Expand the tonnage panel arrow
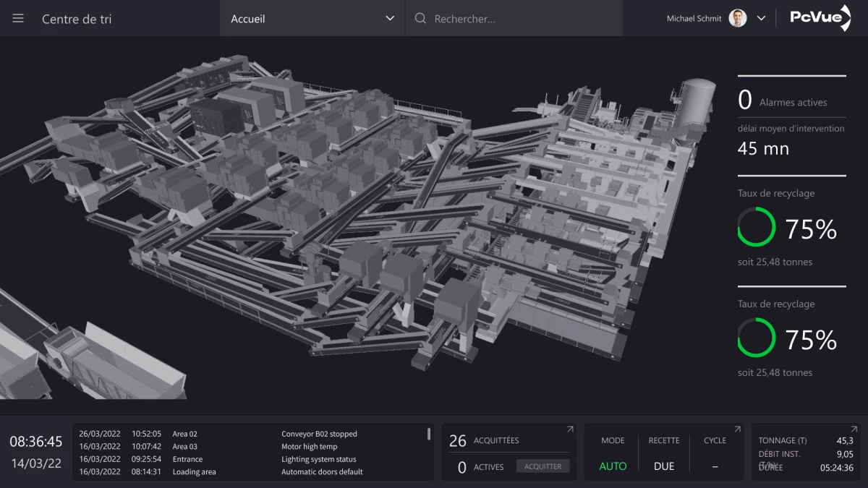868x488 pixels. click(x=856, y=430)
